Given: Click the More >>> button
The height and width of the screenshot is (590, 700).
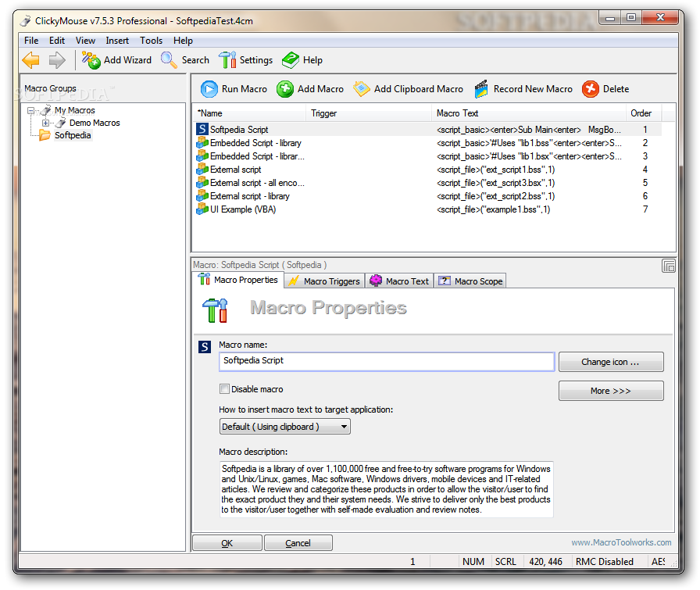Looking at the screenshot, I should click(x=611, y=391).
